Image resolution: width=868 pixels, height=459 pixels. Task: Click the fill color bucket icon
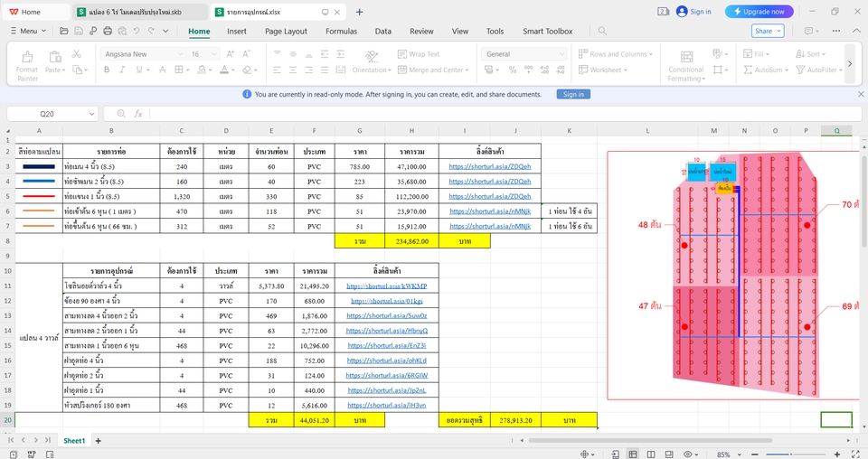(201, 70)
